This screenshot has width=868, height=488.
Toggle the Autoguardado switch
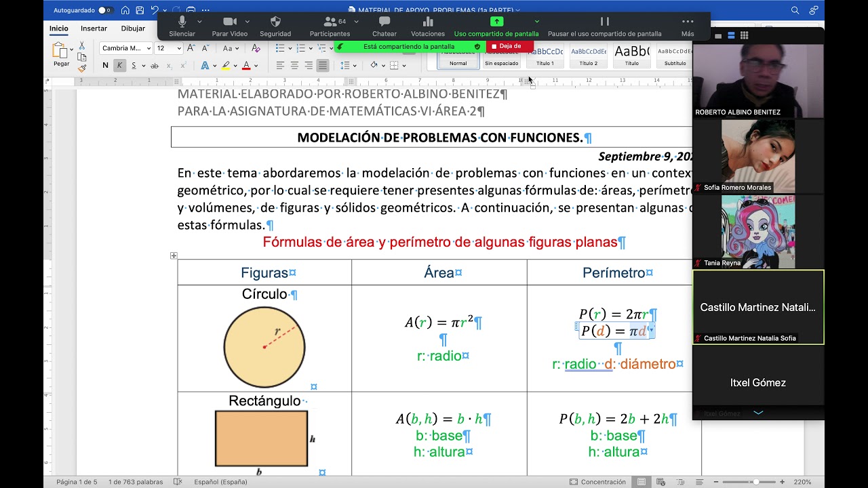[105, 10]
